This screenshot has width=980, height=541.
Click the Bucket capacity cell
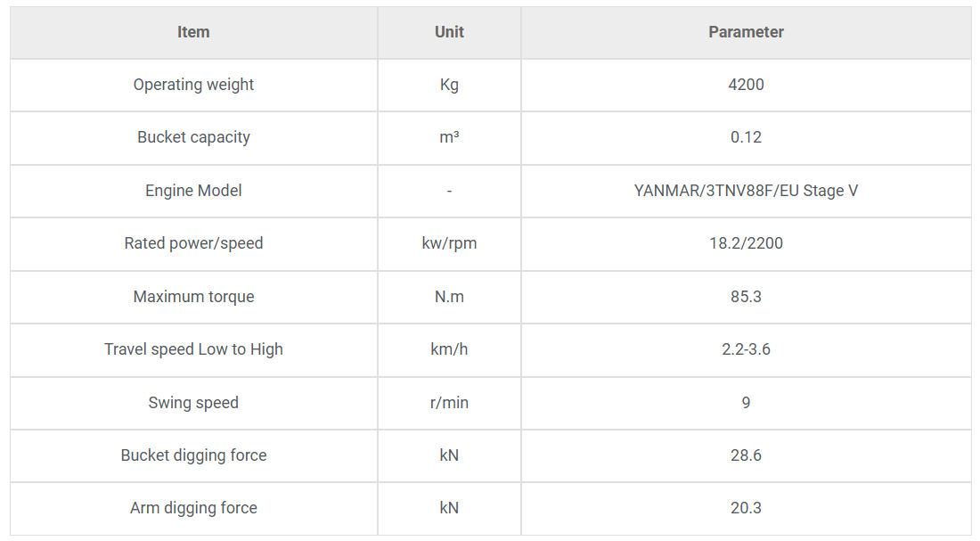coord(193,137)
